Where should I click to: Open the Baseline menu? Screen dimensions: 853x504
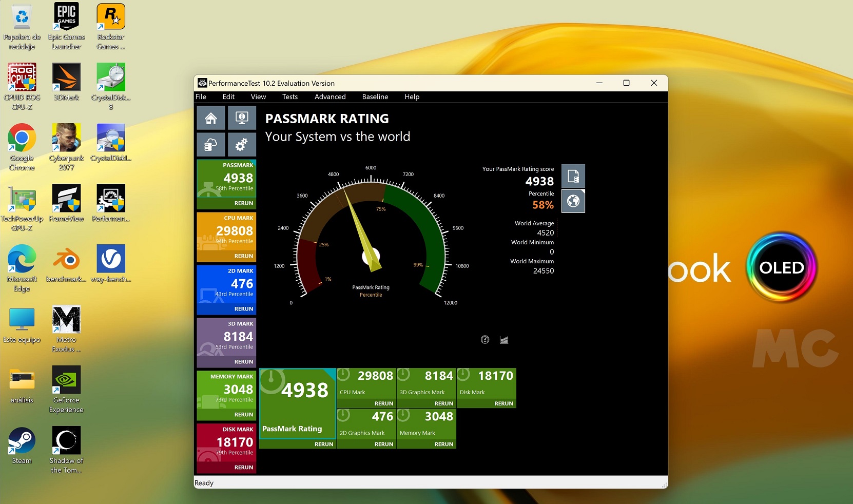click(375, 96)
